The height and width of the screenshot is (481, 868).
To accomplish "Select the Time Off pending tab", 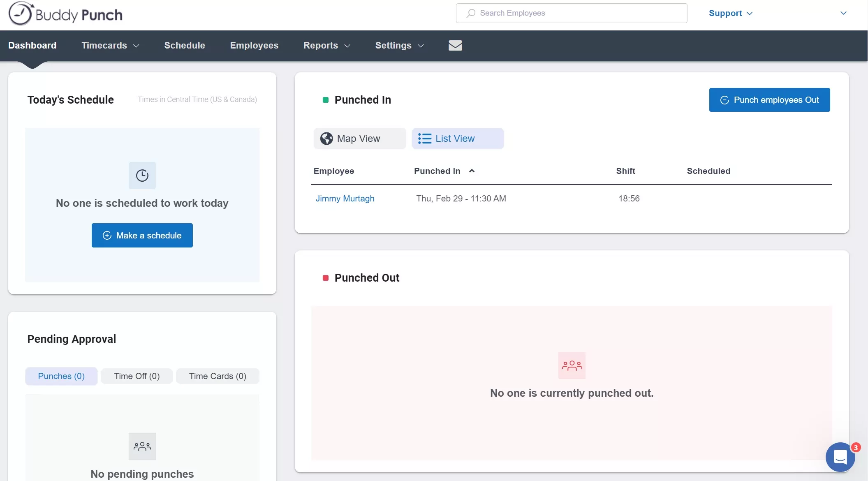I will click(136, 376).
